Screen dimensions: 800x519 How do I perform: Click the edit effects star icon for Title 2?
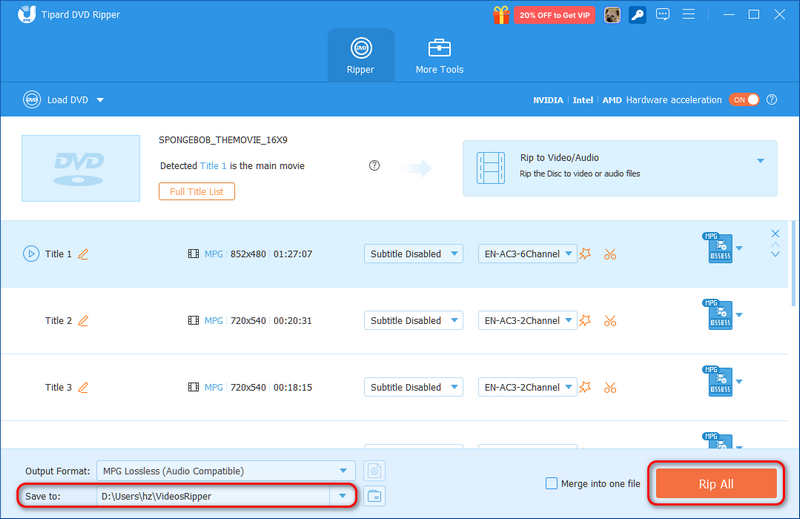[585, 320]
